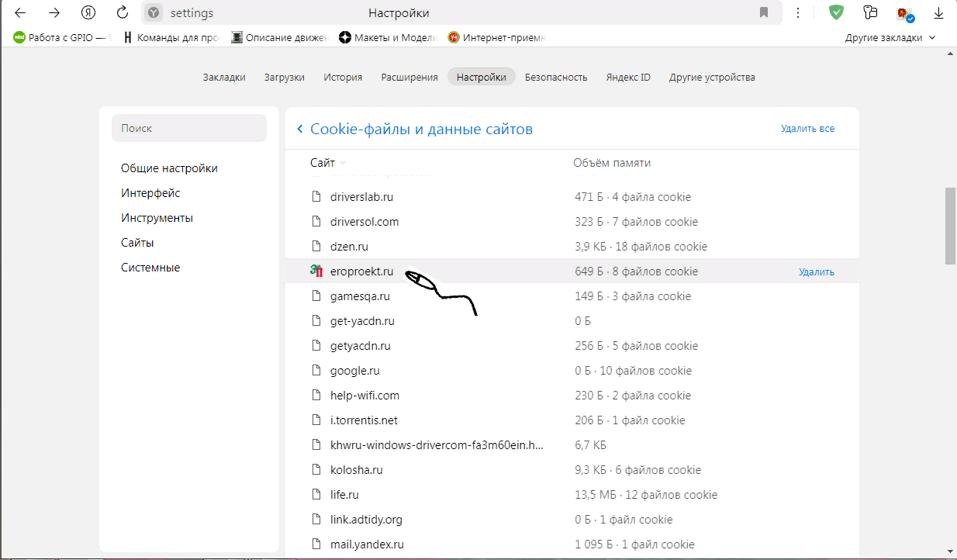Click the file icon beside i.torrentis.net
The height and width of the screenshot is (560, 957).
pyautogui.click(x=316, y=420)
